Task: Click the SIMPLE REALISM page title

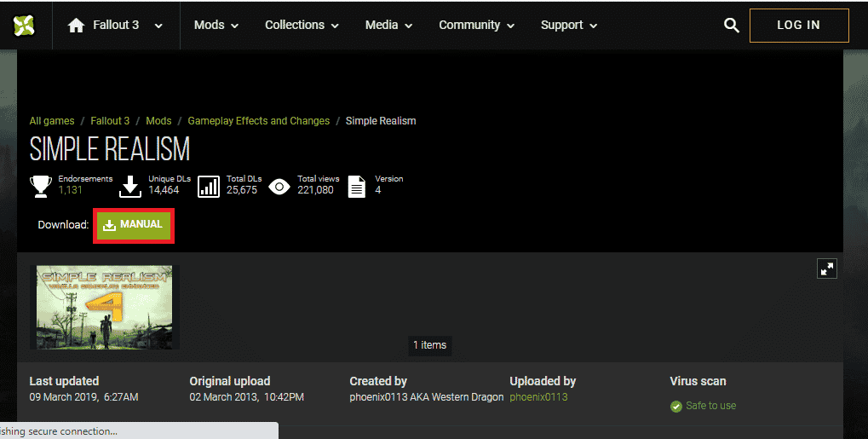Action: click(x=110, y=150)
